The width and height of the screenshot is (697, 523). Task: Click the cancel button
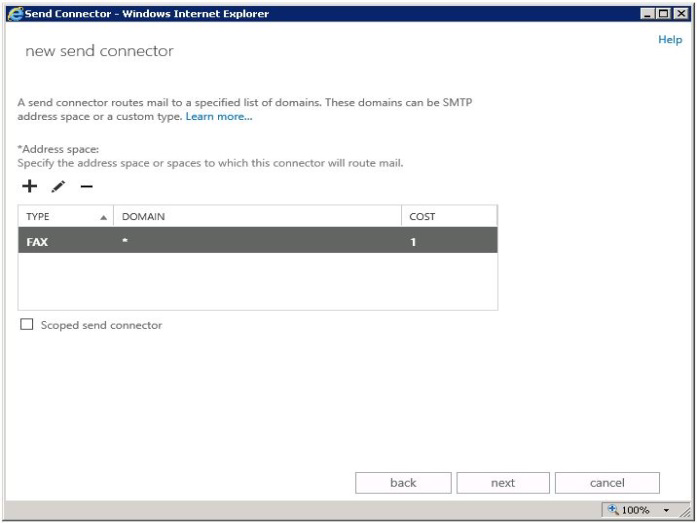[x=607, y=483]
